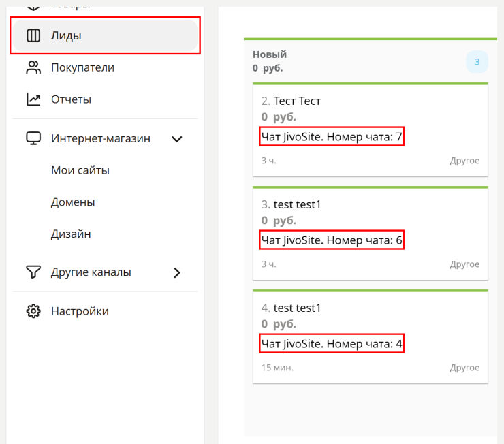
Task: Click the Покупатели people icon
Action: pos(33,67)
